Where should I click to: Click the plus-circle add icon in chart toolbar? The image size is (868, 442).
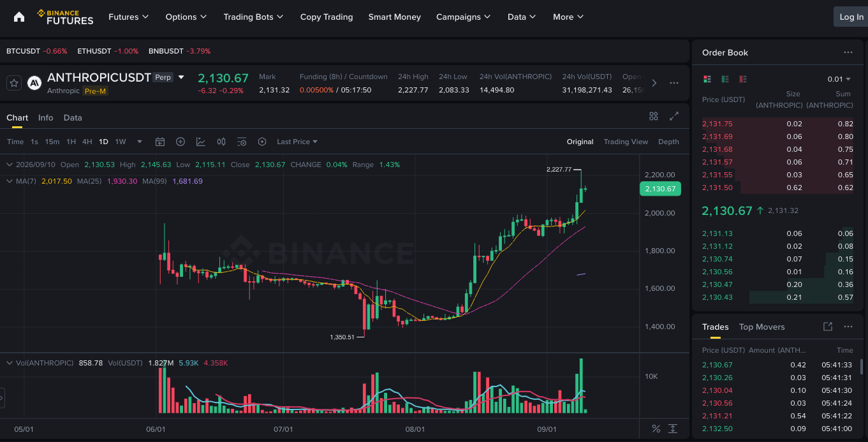(x=180, y=142)
